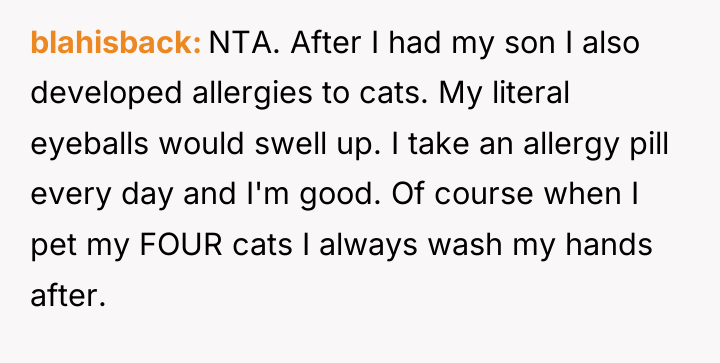Click the word eyeballs in the comment
720x363 pixels.
tap(90, 145)
